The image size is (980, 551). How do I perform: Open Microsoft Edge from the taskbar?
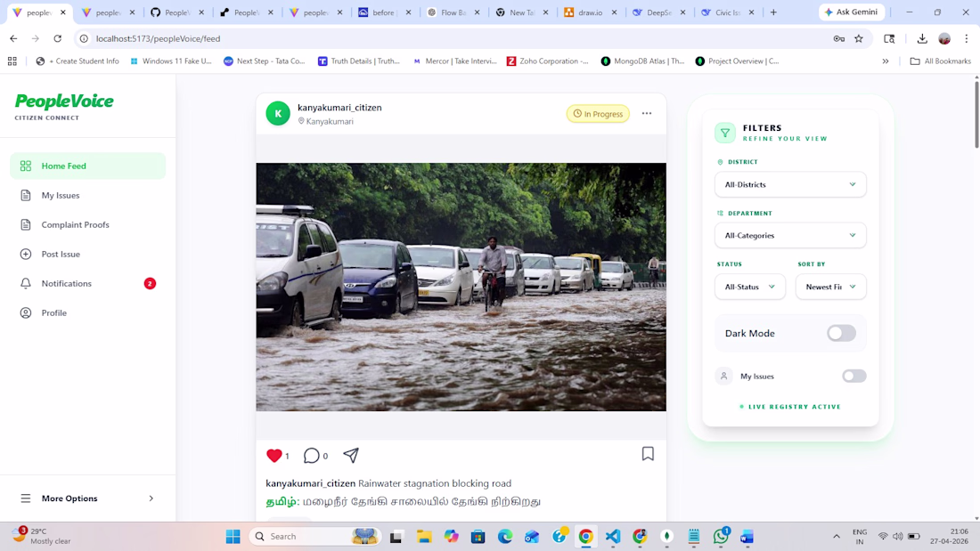pos(505,537)
